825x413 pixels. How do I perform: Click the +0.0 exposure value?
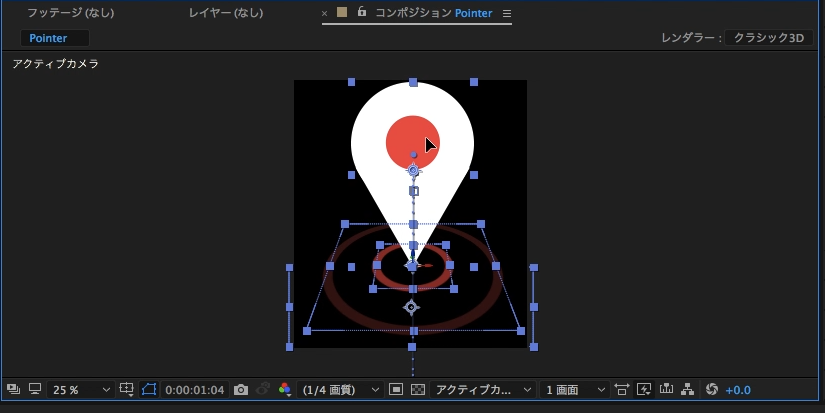(x=738, y=389)
